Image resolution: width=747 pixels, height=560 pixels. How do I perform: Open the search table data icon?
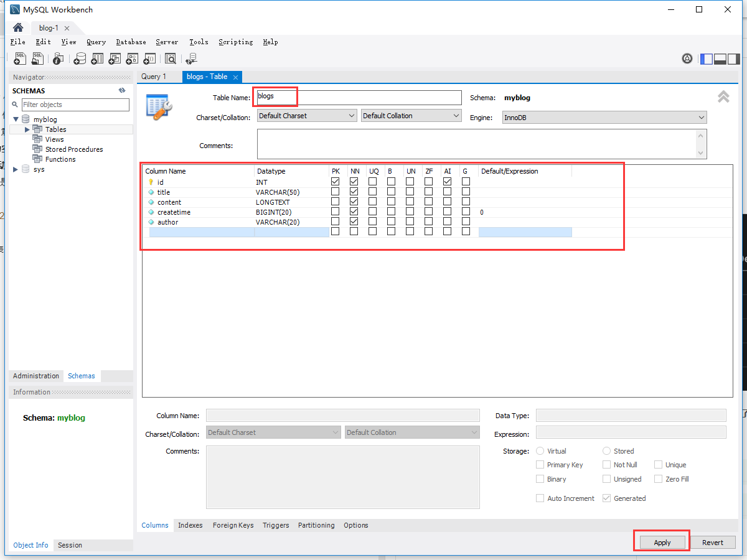pyautogui.click(x=171, y=58)
